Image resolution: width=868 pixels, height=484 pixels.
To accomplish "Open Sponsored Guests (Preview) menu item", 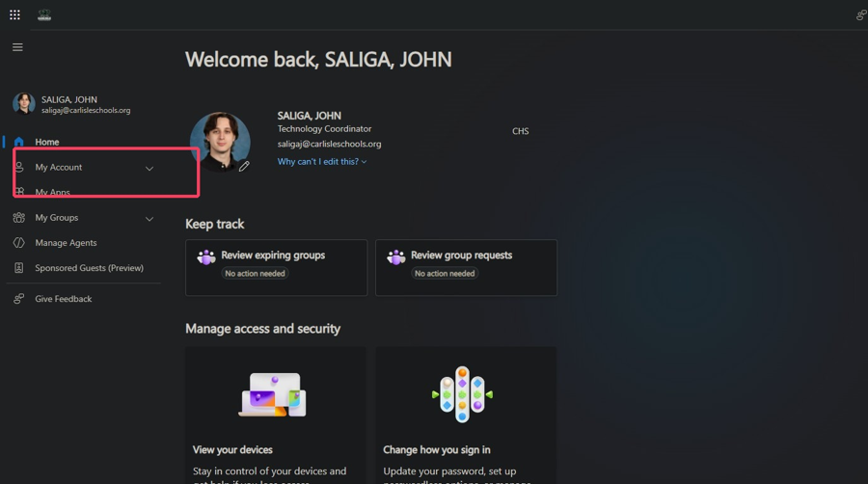I will coord(89,268).
